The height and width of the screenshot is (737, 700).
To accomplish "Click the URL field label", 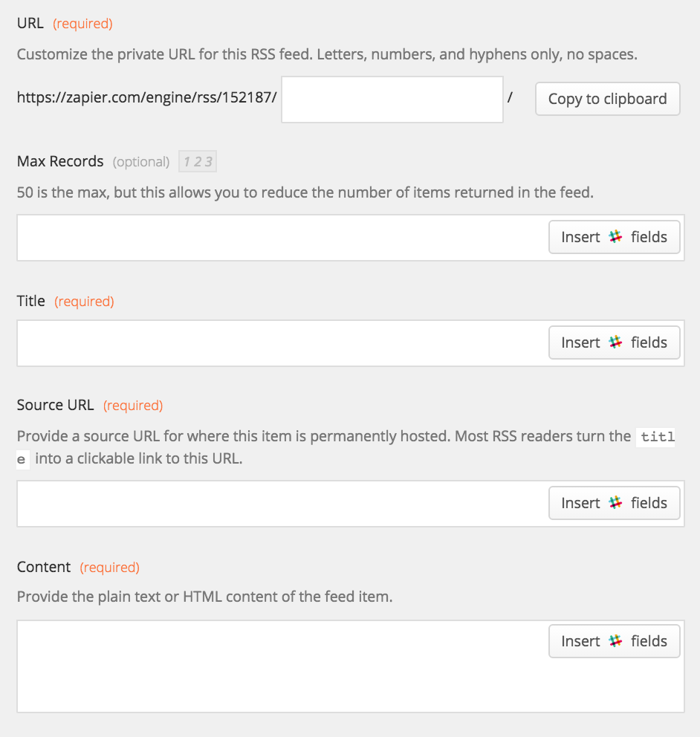I will [x=30, y=23].
